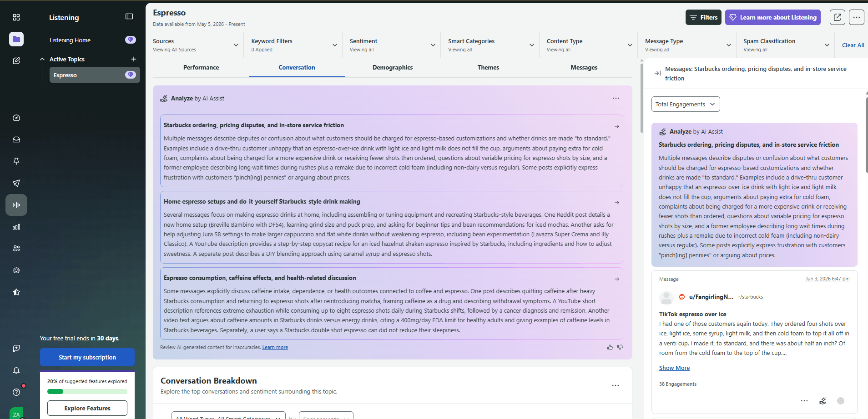Like the AI summary with thumbs up
Image resolution: width=868 pixels, height=419 pixels.
610,347
